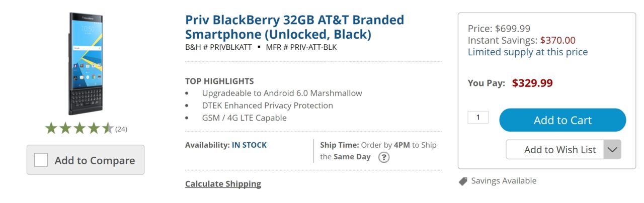Click the Savings Available tag icon

[463, 181]
